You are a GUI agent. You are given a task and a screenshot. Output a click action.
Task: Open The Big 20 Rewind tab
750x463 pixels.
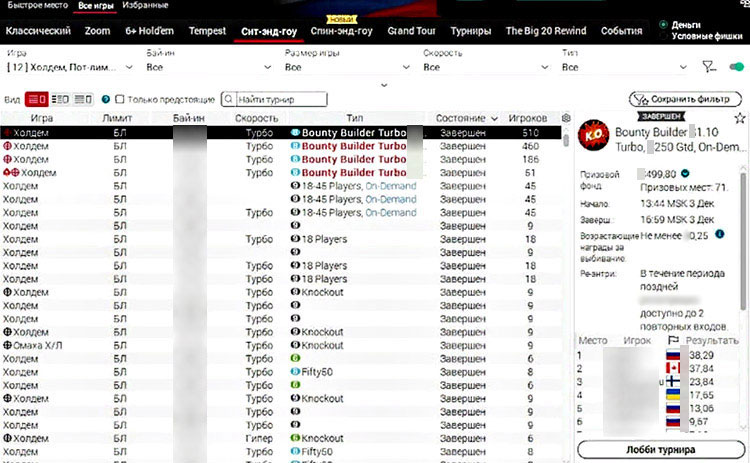click(546, 31)
